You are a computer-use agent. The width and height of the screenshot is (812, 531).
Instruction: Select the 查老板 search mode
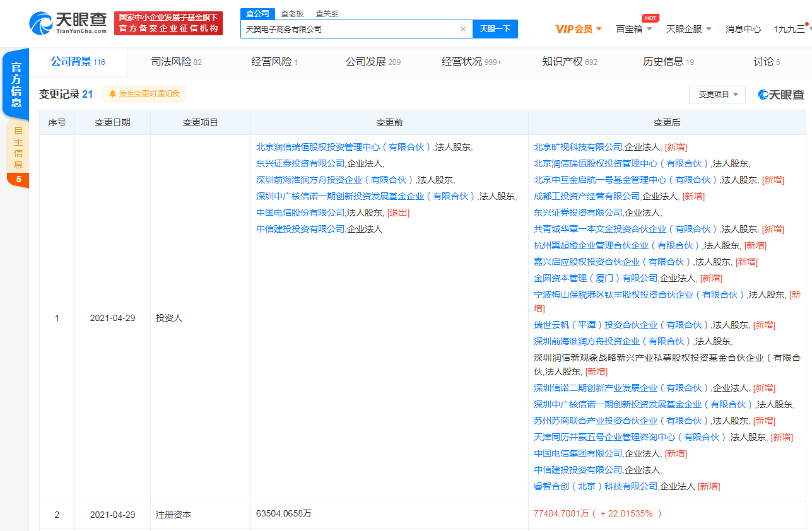pyautogui.click(x=292, y=13)
